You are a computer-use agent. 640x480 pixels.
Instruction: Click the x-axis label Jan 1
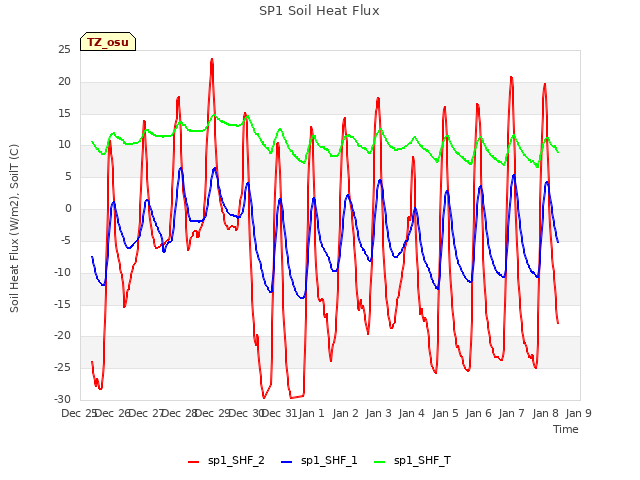(x=311, y=413)
